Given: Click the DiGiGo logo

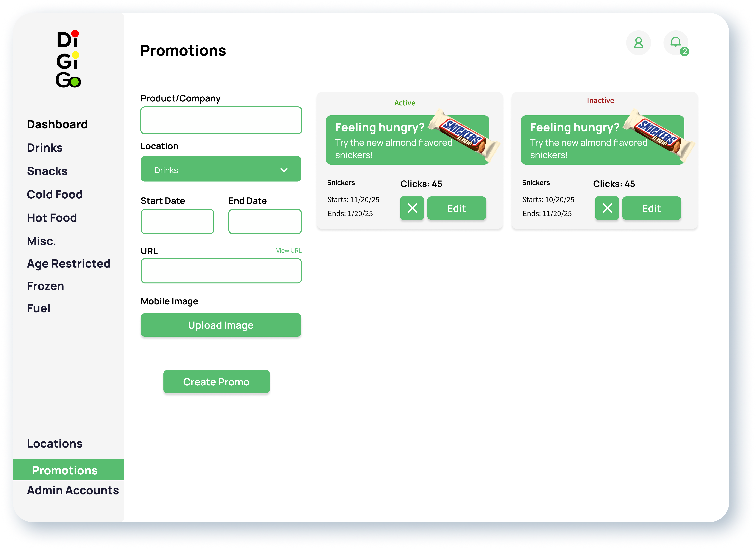Looking at the screenshot, I should 68,59.
